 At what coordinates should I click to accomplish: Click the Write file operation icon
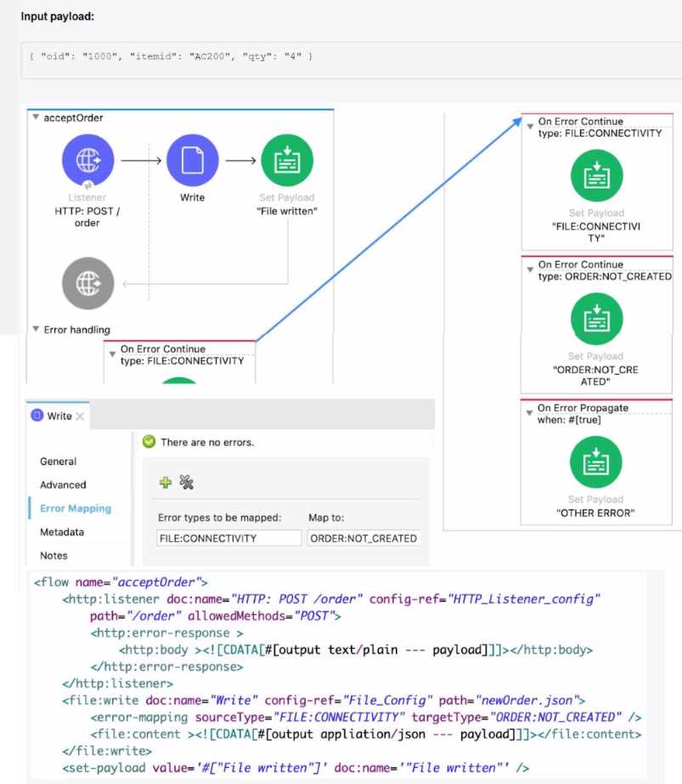192,161
